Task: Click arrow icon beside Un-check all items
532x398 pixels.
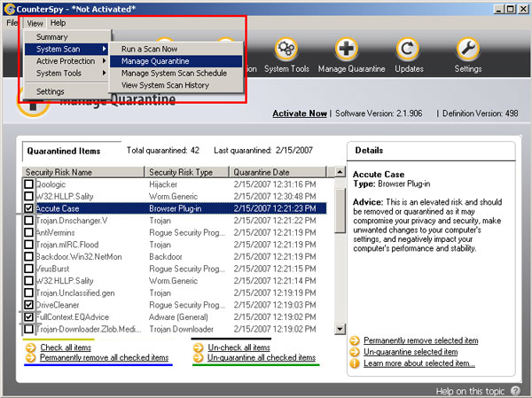Action: 198,347
